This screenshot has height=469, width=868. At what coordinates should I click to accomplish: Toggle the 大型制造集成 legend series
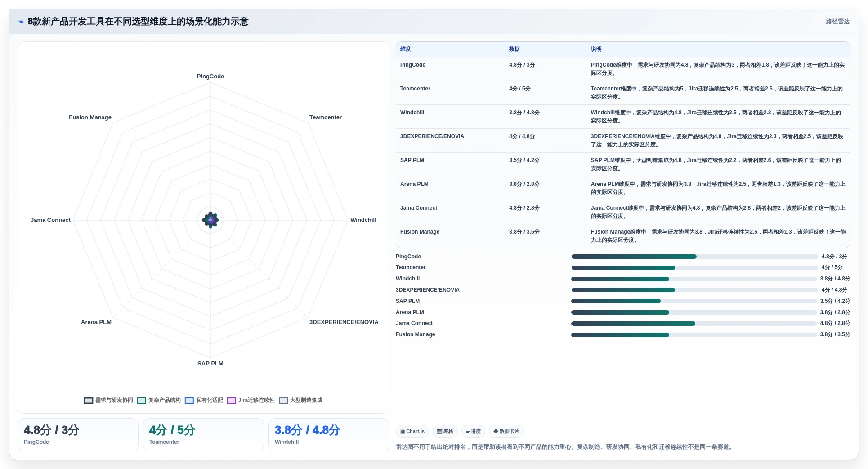tap(300, 400)
